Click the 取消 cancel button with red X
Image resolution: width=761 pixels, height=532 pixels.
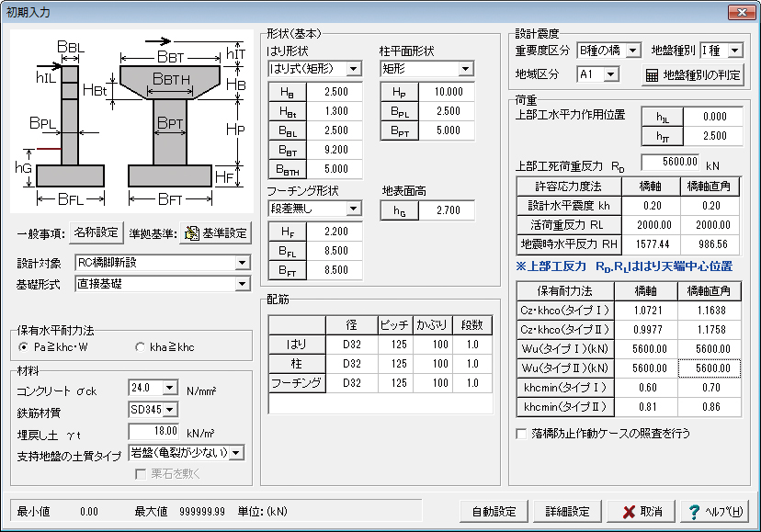coord(642,512)
